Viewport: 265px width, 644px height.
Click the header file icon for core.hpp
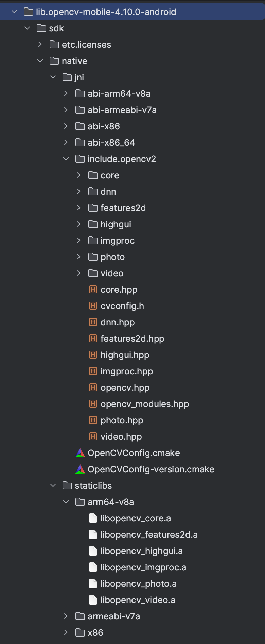click(x=93, y=289)
